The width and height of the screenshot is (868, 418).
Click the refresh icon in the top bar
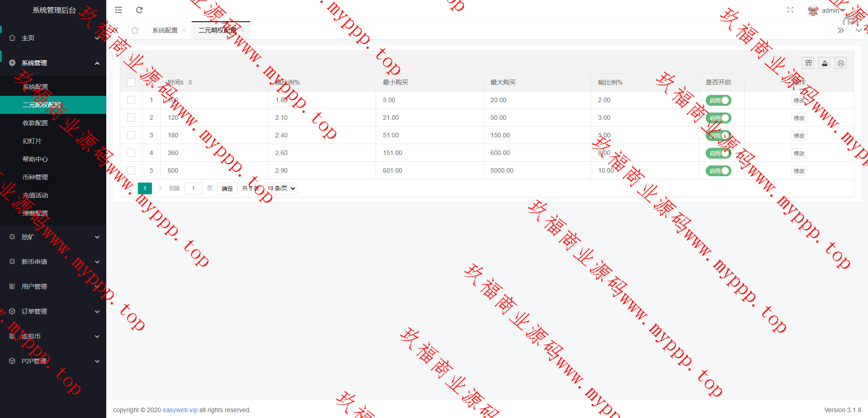point(139,10)
